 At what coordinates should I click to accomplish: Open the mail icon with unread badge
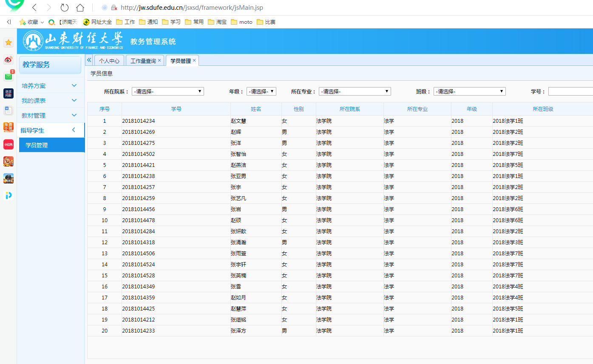9,76
